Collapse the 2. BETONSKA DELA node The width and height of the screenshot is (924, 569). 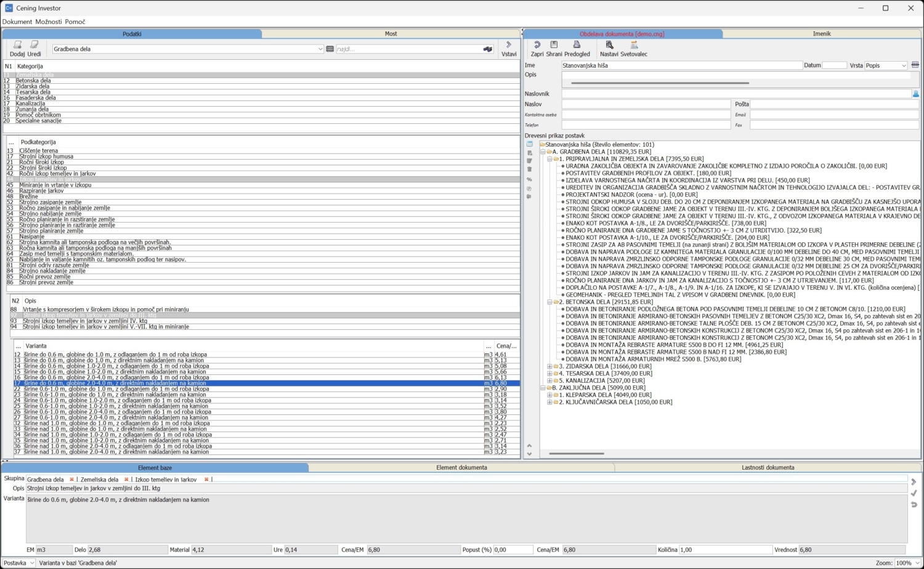click(x=549, y=302)
